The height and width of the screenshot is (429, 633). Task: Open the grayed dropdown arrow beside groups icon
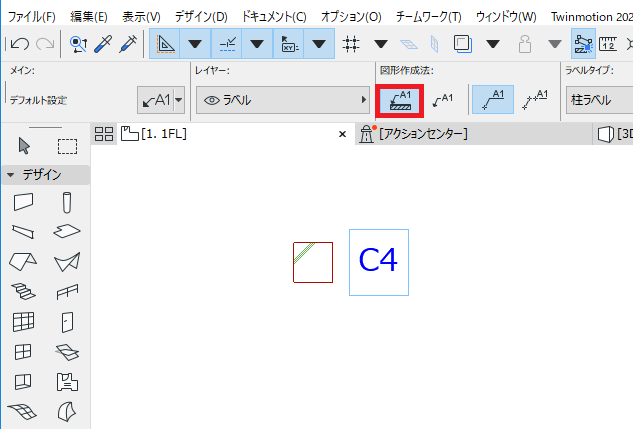555,44
